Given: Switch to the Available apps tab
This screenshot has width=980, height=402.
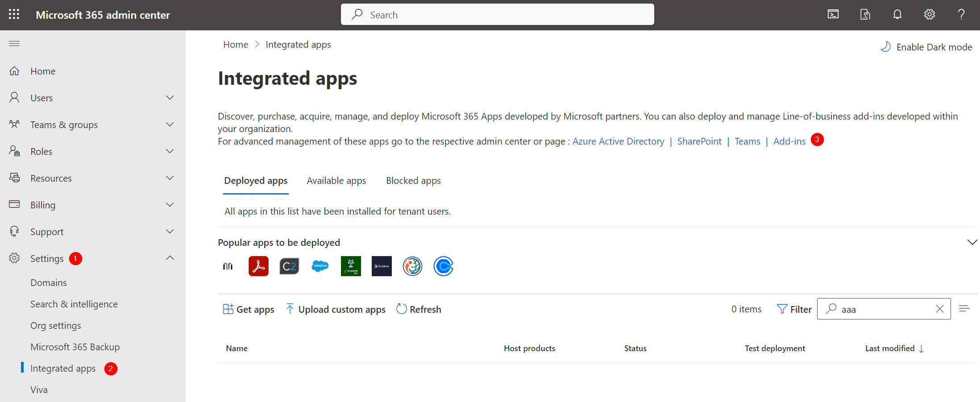Looking at the screenshot, I should (336, 180).
